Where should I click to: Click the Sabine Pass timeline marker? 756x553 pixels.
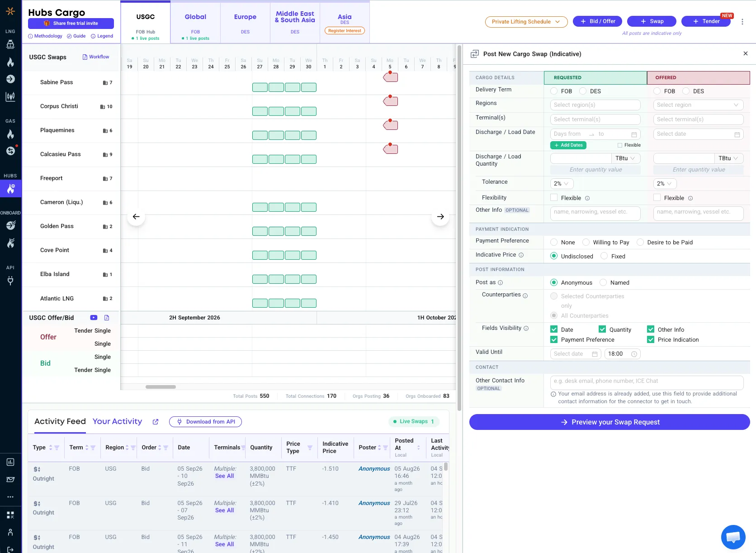coord(390,77)
